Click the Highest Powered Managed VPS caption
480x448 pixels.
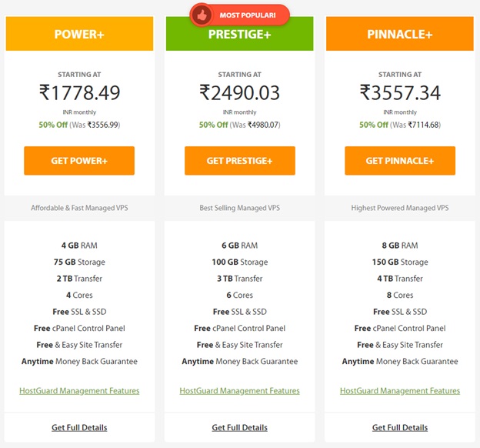click(400, 208)
